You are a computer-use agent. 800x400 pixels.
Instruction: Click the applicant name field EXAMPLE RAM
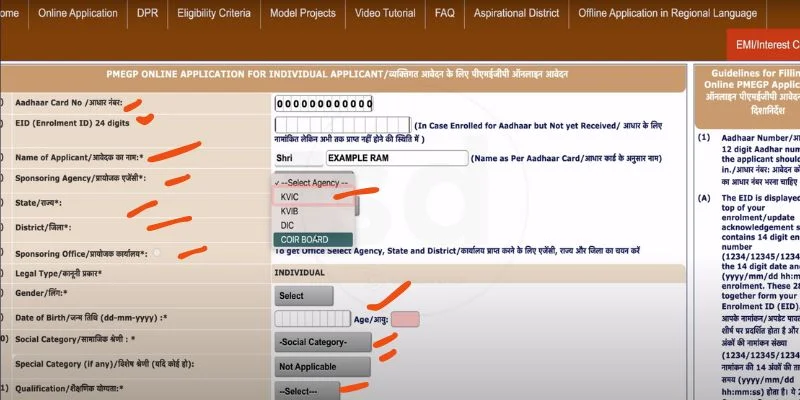pos(397,158)
